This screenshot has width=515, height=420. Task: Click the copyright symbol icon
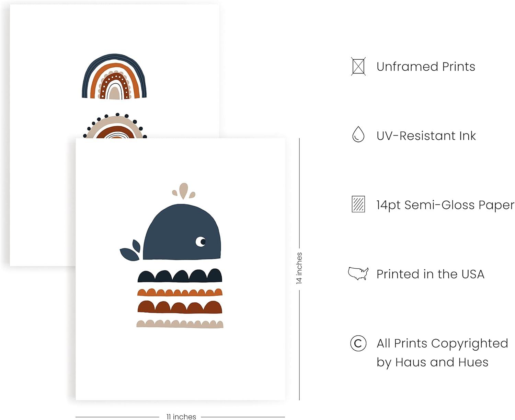358,343
